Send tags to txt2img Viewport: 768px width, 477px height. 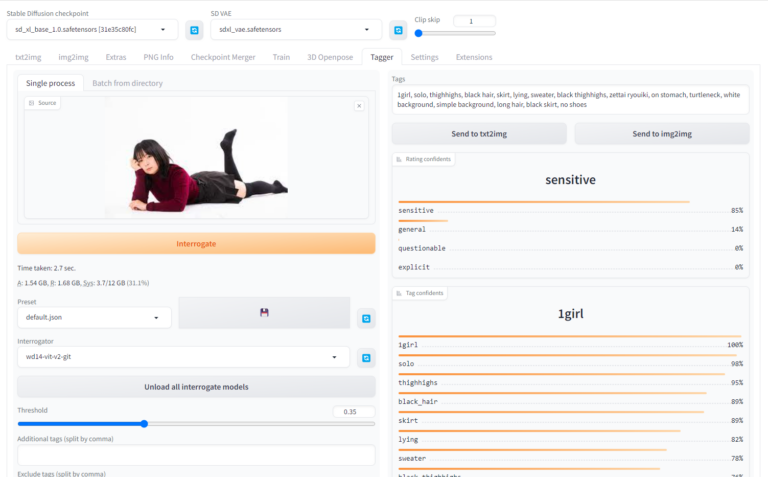(479, 134)
